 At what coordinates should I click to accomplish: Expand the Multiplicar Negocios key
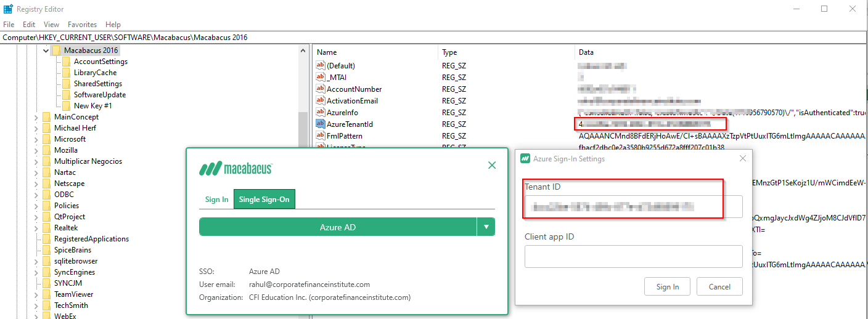(x=36, y=161)
